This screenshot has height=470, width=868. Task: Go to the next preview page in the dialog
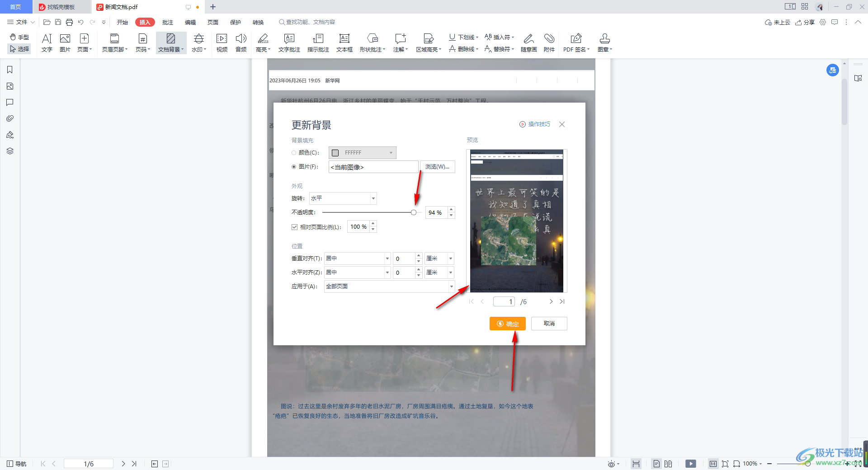(x=551, y=301)
